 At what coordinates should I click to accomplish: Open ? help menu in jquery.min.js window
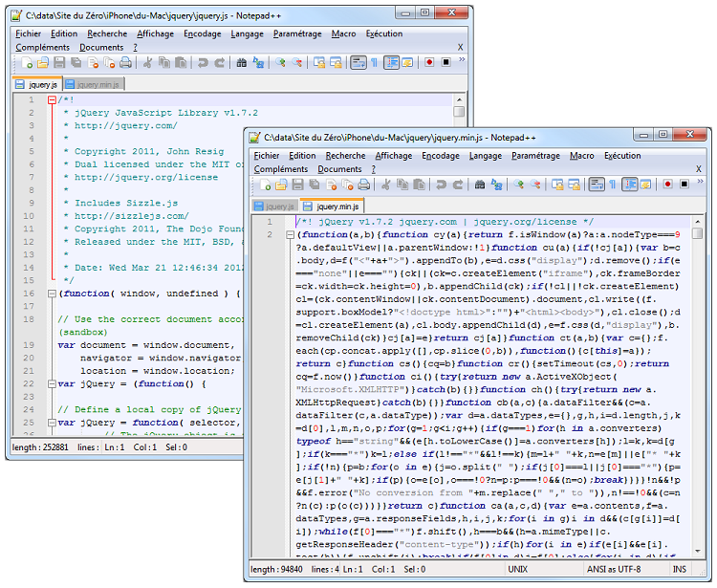tap(374, 169)
